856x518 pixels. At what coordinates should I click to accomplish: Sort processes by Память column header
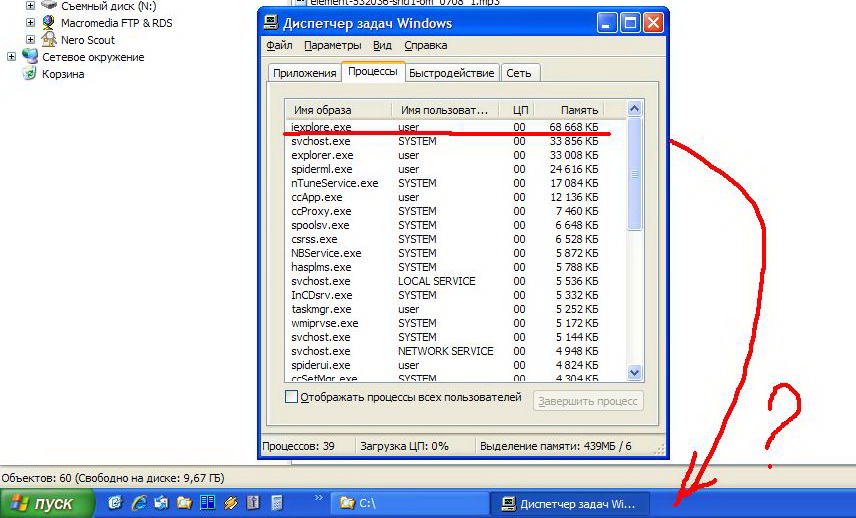579,109
